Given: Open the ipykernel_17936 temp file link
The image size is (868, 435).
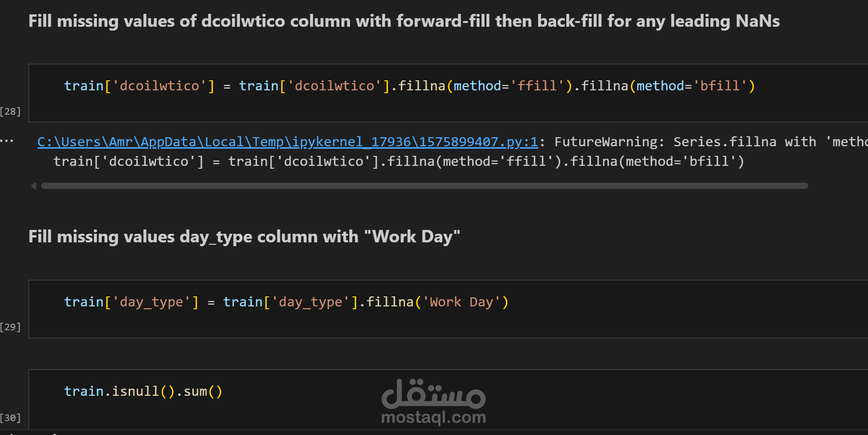Looking at the screenshot, I should 288,142.
